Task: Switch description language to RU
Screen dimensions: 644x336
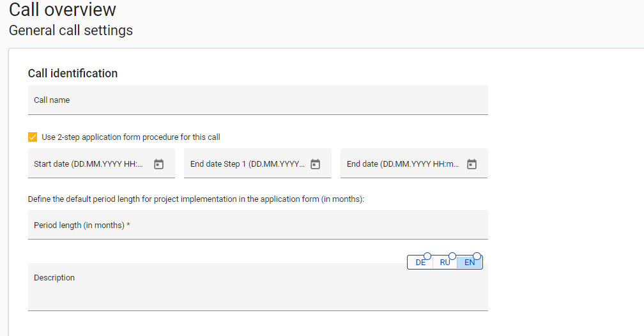Action: 445,263
